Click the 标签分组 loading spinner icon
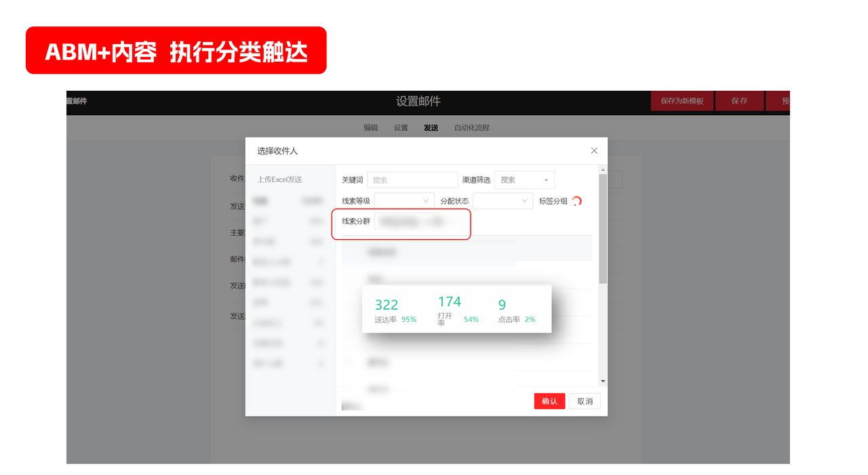868x475 pixels. pyautogui.click(x=576, y=201)
